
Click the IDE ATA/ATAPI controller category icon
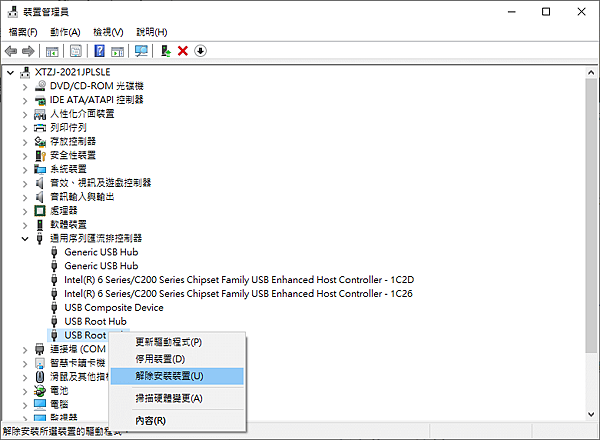pos(40,100)
